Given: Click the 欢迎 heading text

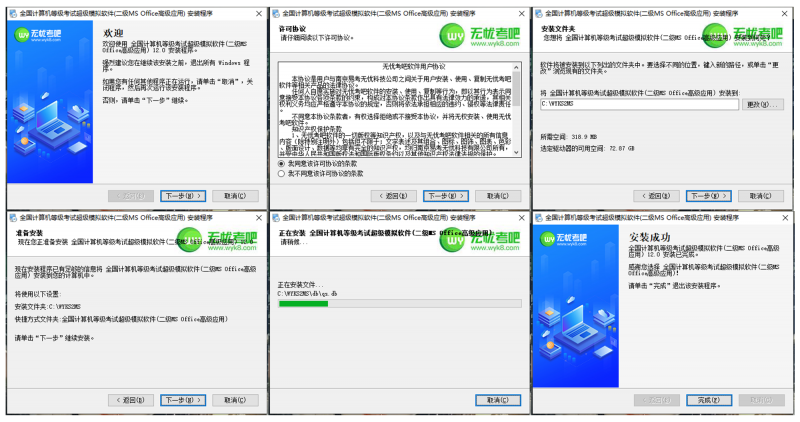Looking at the screenshot, I should [x=113, y=33].
